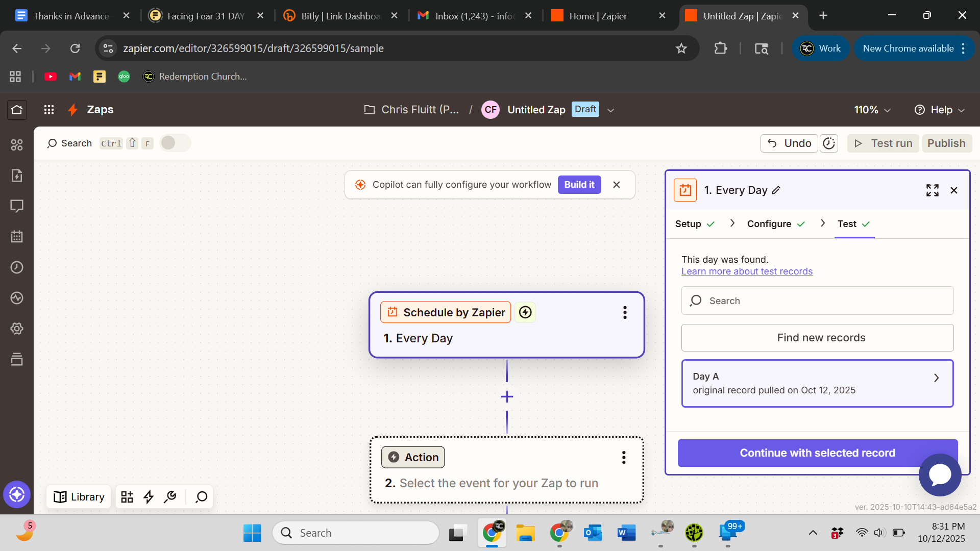Click the plus icon to add step

pos(507,397)
